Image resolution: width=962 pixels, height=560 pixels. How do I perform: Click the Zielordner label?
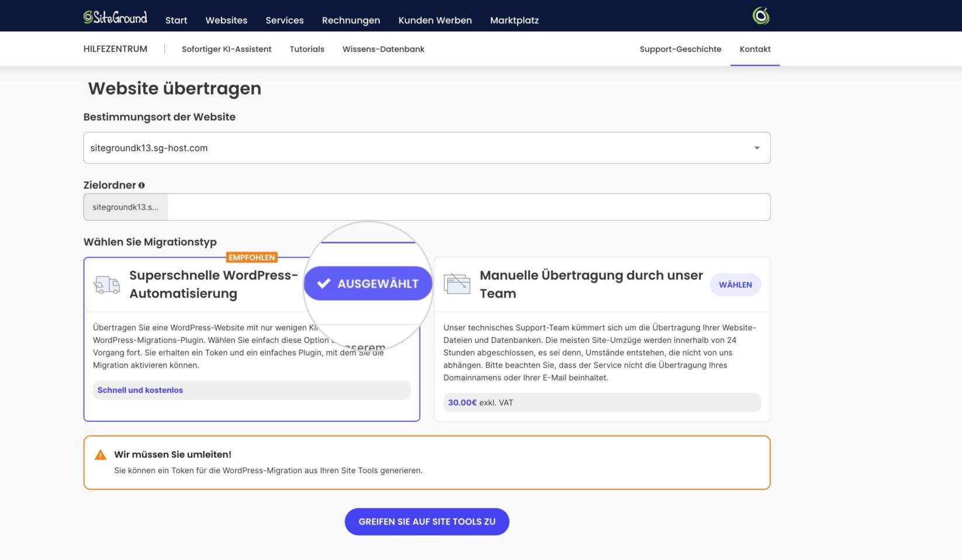click(110, 185)
